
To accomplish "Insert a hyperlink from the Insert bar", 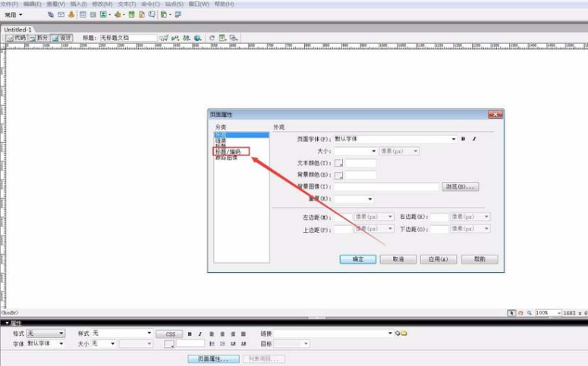I will (x=51, y=14).
